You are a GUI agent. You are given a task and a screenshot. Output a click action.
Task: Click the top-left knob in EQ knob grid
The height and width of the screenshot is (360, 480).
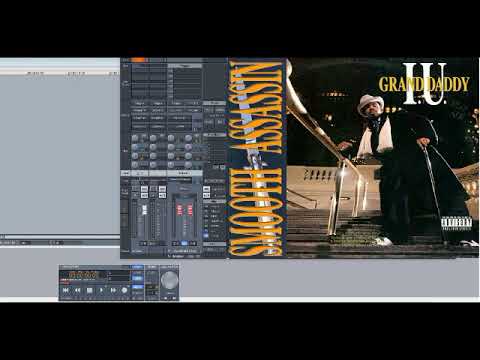[x=135, y=138]
